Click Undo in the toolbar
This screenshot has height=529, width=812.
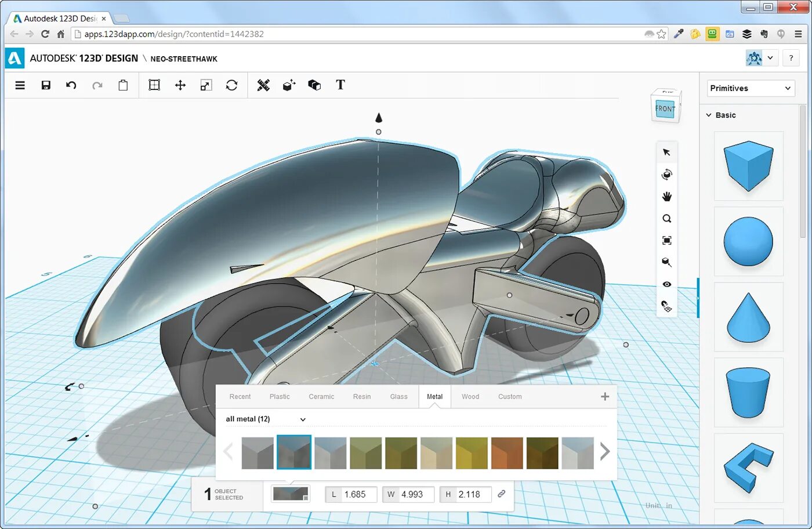coord(70,85)
